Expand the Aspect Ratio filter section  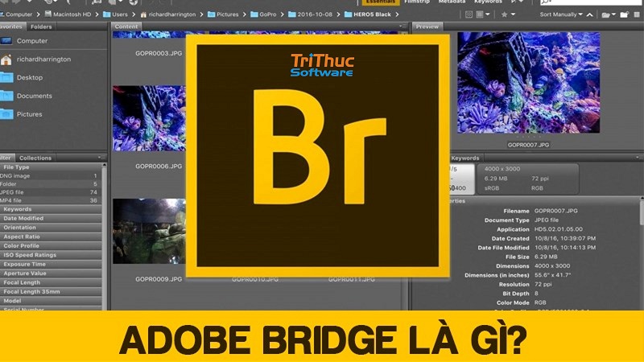point(50,237)
